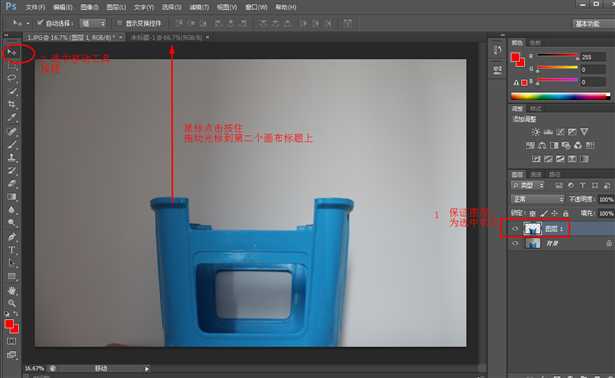This screenshot has height=378, width=615.
Task: Select the Gradient tool
Action: pyautogui.click(x=12, y=197)
